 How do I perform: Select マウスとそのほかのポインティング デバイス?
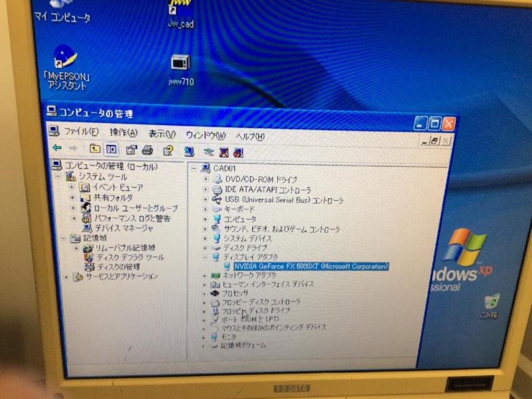tap(273, 327)
